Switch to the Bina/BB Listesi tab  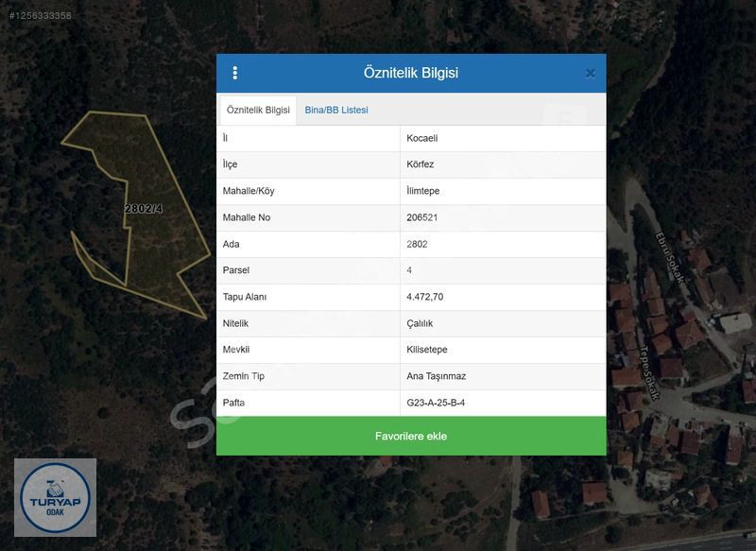click(x=336, y=110)
